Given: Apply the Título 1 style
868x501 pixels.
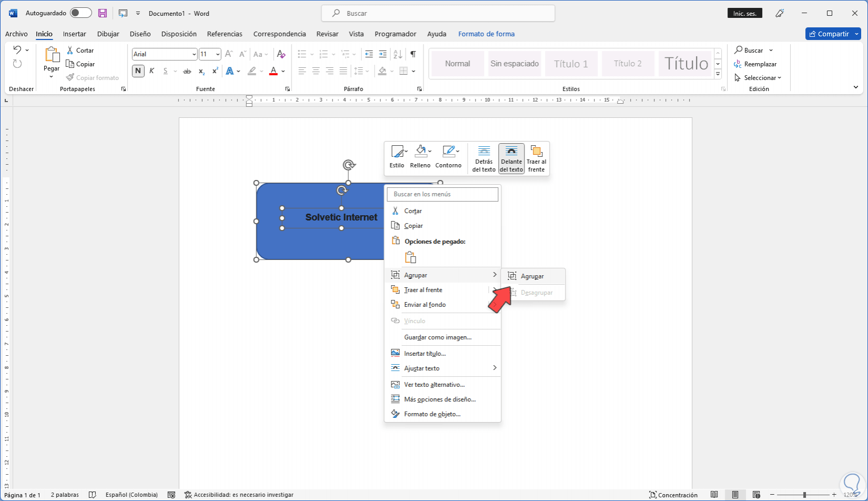Looking at the screenshot, I should click(571, 64).
